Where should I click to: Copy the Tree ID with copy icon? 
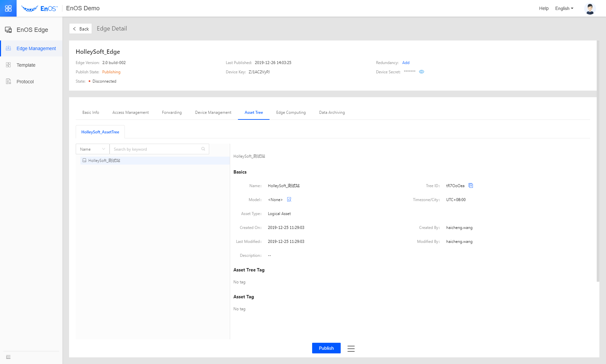pos(471,185)
